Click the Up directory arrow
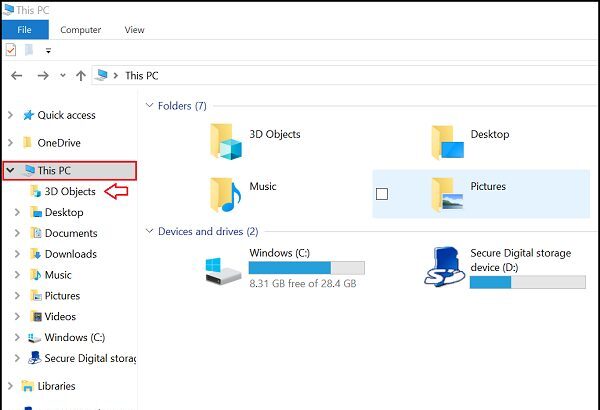The image size is (600, 410). pos(80,75)
